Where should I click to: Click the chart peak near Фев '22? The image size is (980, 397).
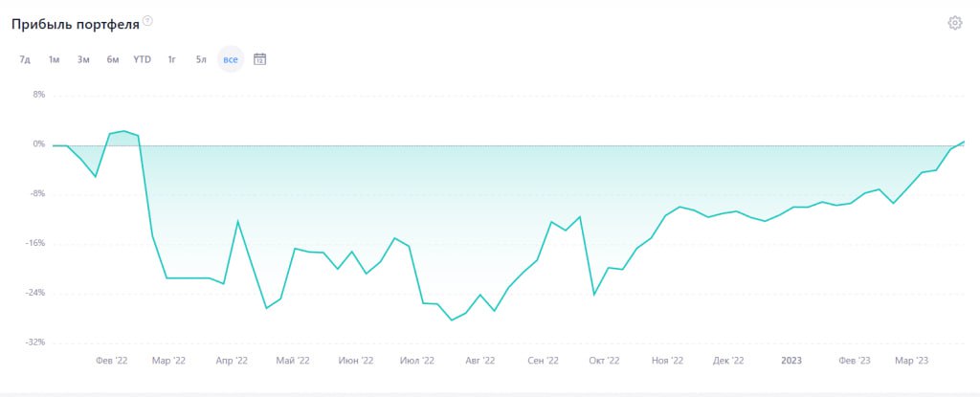123,131
